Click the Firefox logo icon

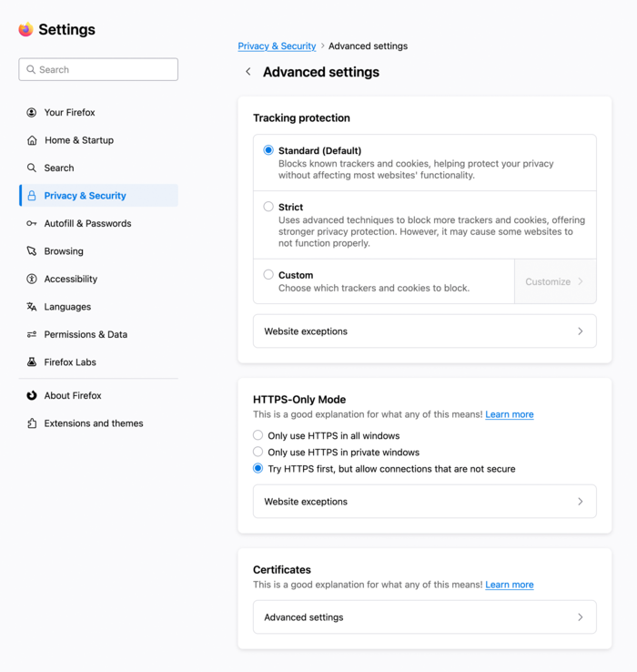click(x=25, y=29)
